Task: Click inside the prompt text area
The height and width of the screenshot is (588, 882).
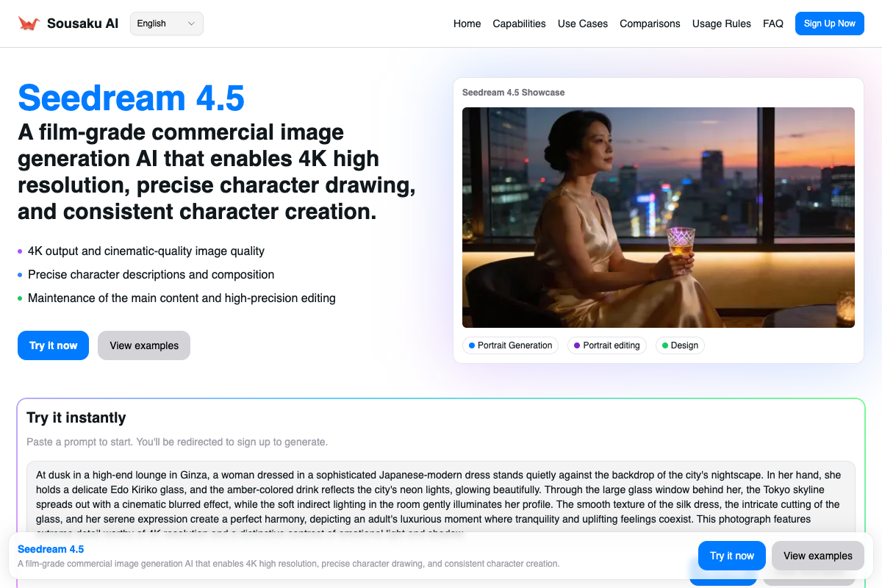Action: (441, 496)
